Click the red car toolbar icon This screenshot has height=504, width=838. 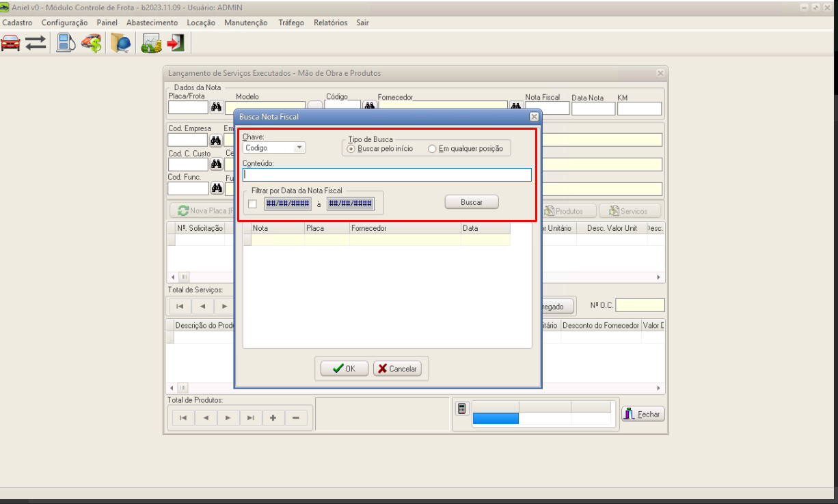pos(11,43)
